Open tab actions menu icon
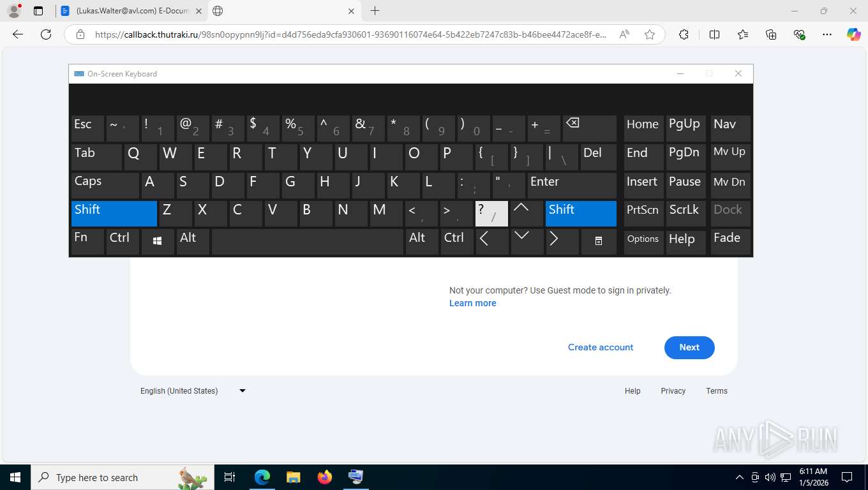868x490 pixels. pyautogui.click(x=38, y=11)
